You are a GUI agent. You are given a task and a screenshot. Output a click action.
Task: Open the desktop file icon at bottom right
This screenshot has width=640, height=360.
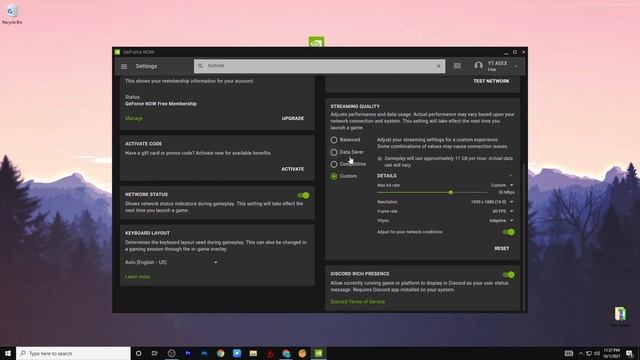[620, 316]
